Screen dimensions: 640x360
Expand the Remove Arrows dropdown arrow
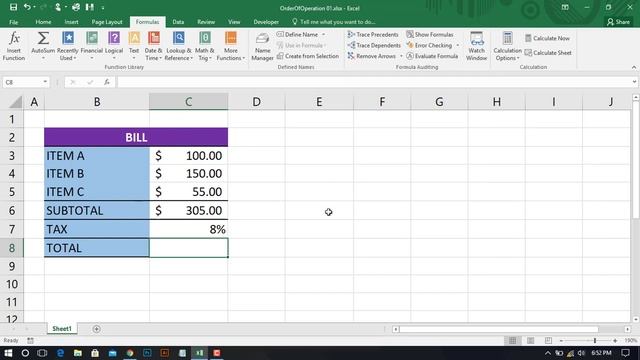tap(401, 56)
